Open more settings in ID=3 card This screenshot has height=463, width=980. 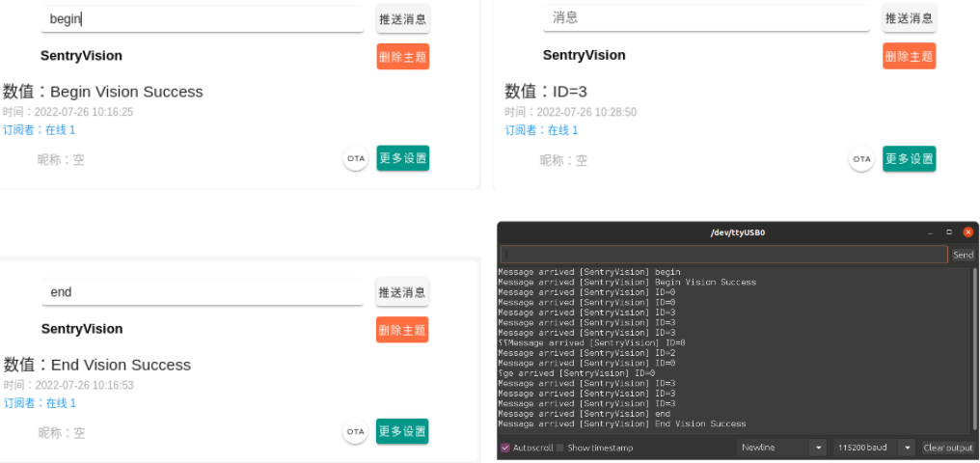[909, 159]
